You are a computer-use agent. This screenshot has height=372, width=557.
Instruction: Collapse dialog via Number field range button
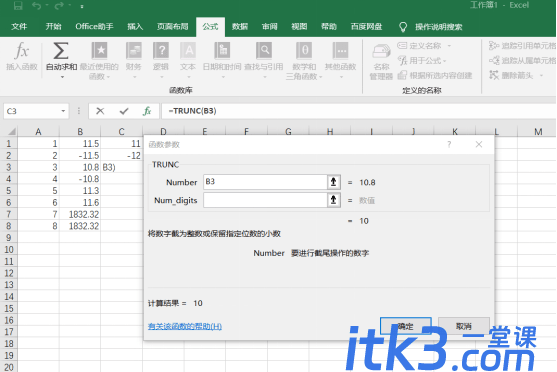(334, 182)
